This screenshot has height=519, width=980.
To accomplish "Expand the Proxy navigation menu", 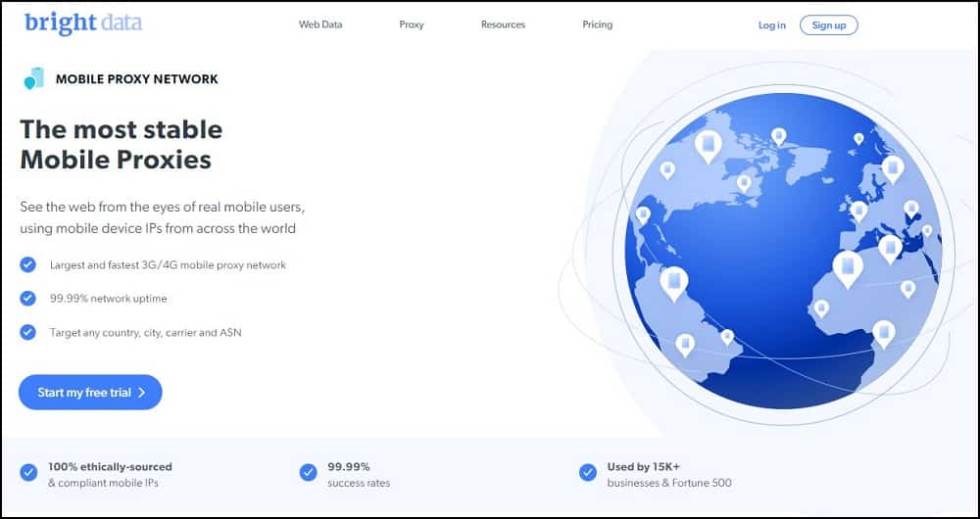I will (x=412, y=24).
